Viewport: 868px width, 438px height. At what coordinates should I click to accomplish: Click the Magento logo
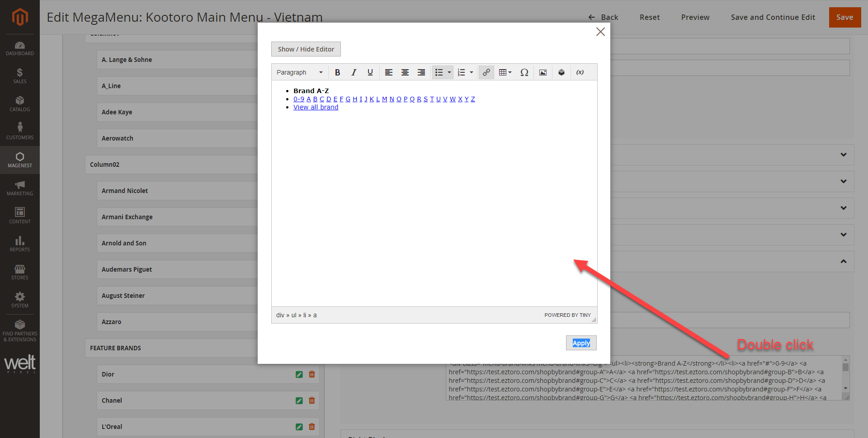[20, 17]
